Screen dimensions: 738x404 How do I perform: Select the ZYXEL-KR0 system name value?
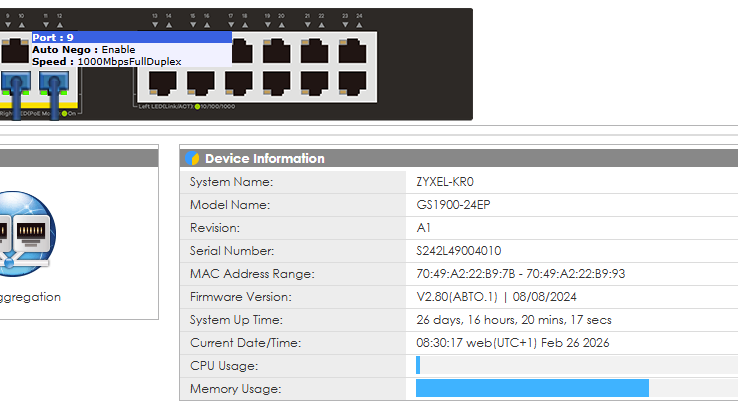[445, 182]
